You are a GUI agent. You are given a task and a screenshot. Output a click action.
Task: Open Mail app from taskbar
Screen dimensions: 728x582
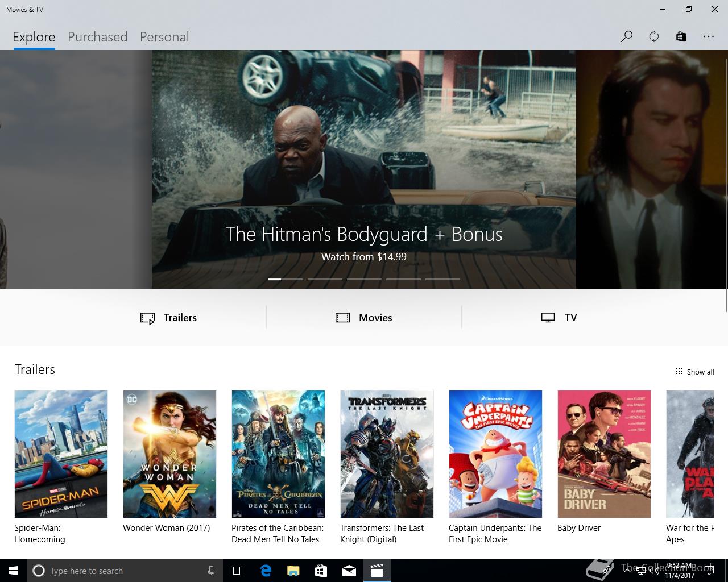(349, 571)
